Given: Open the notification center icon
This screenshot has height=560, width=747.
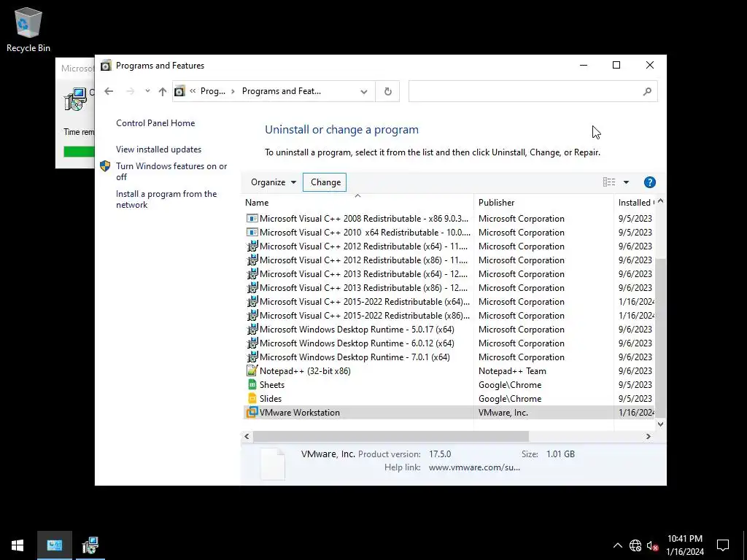Looking at the screenshot, I should (x=723, y=545).
